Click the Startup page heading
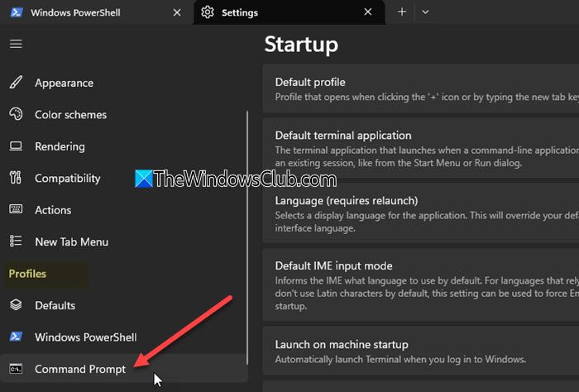The image size is (579, 392). pos(301,45)
